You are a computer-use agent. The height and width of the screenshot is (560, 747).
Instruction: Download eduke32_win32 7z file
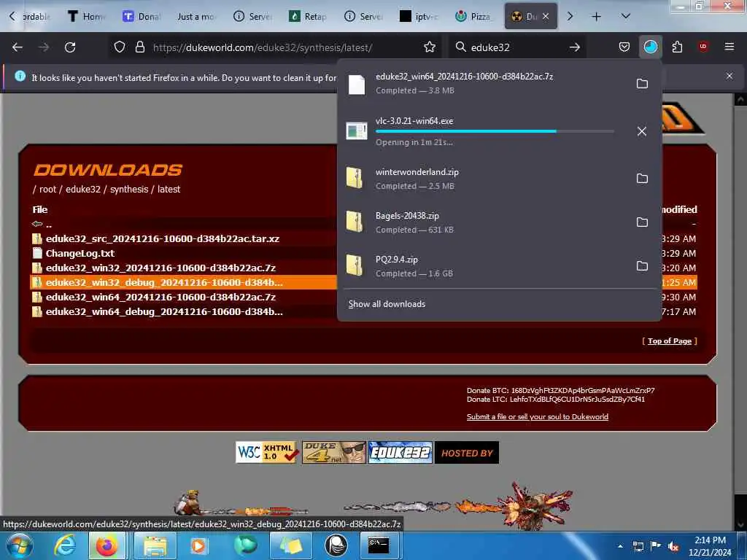pos(160,268)
